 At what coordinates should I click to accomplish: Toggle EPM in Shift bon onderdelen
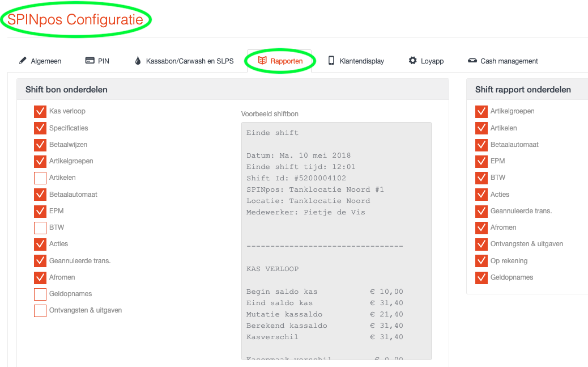(40, 211)
